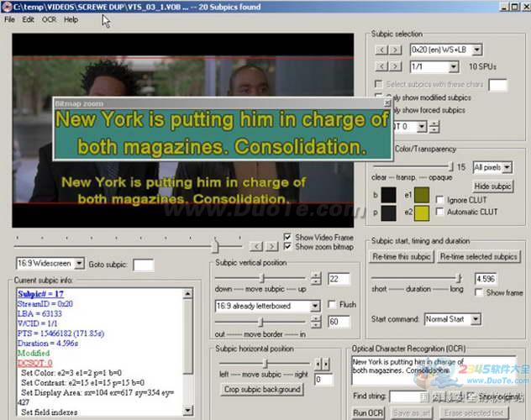Select the LBA = 63133 line

pos(39,313)
